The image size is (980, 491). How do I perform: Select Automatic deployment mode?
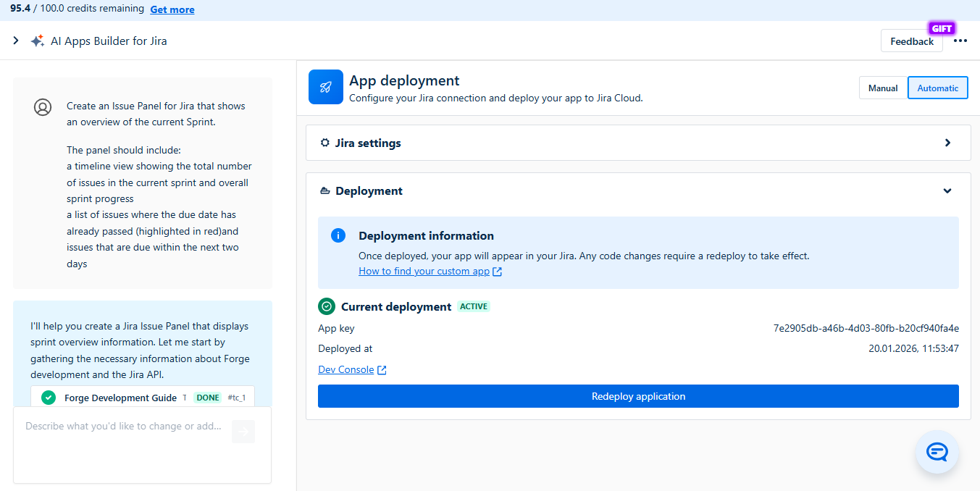point(937,88)
